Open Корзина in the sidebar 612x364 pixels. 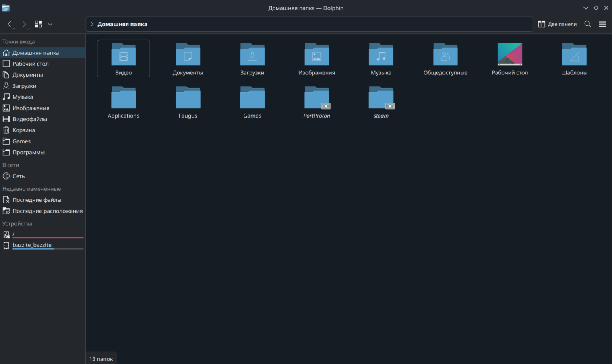pos(24,130)
